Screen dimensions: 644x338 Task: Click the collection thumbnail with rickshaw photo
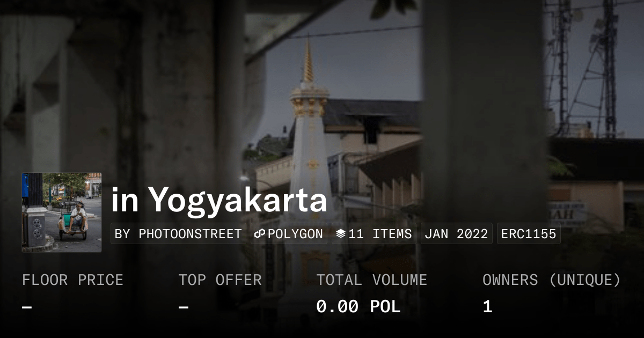[62, 212]
